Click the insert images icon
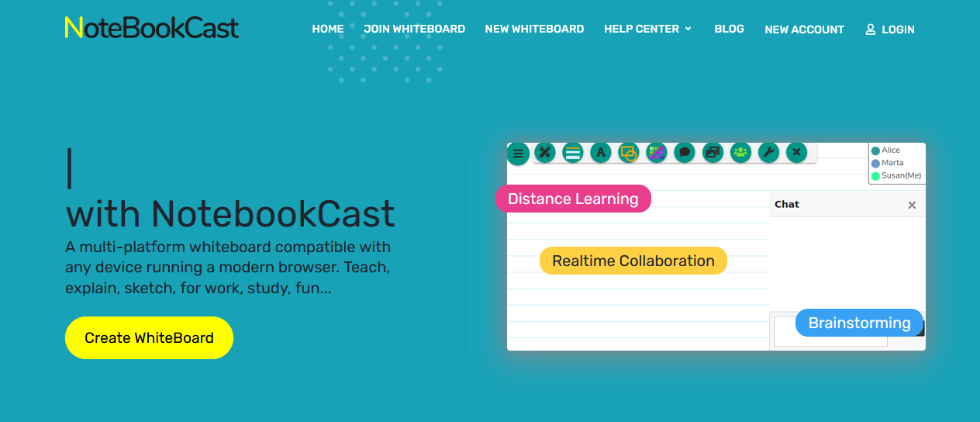Screen dimensions: 980x422 click(713, 152)
